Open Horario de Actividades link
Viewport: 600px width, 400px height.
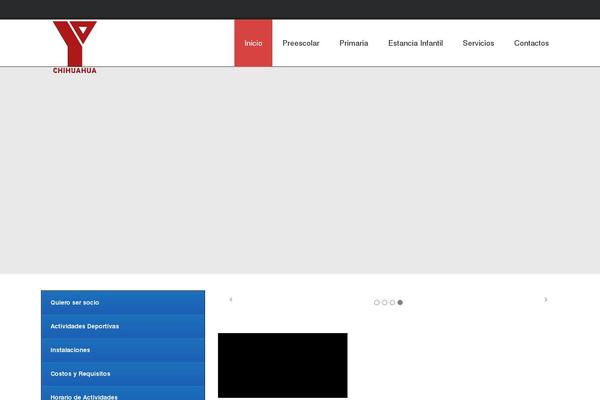(123, 395)
